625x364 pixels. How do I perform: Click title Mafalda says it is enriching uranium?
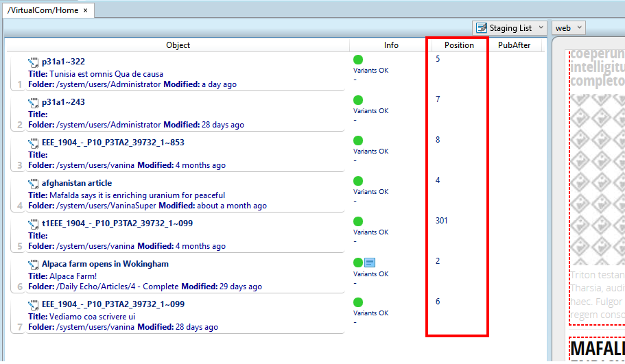(x=137, y=195)
